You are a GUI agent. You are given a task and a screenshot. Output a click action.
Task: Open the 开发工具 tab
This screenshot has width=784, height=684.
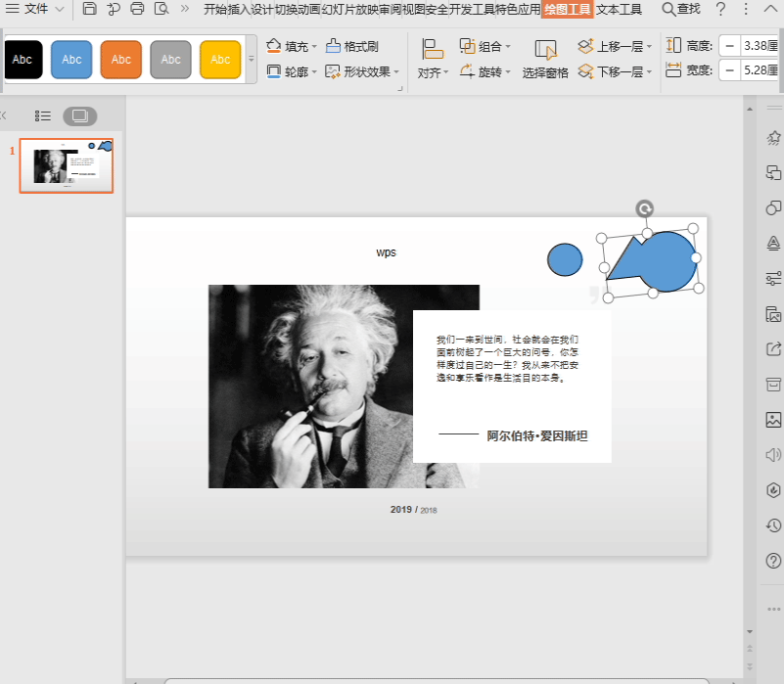472,9
